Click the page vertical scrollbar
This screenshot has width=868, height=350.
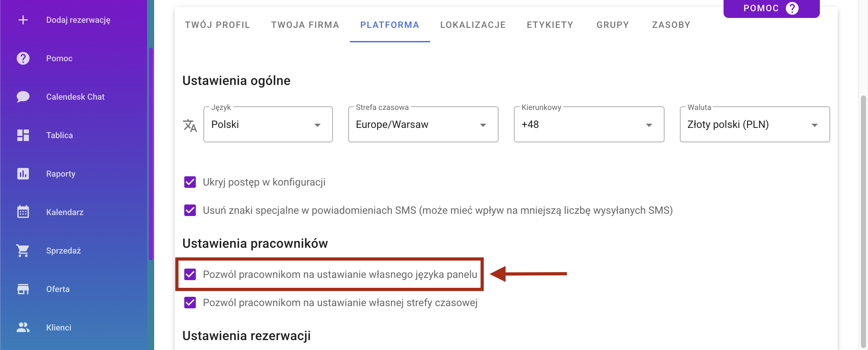point(864,222)
